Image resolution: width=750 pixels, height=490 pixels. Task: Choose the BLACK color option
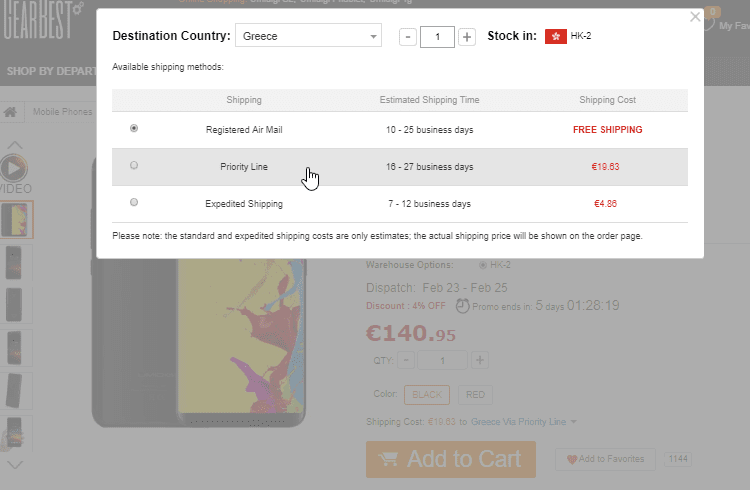(x=426, y=394)
